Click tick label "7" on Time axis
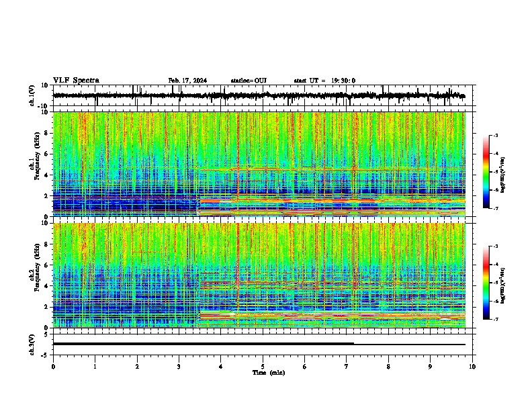532x411 pixels. pos(347,367)
